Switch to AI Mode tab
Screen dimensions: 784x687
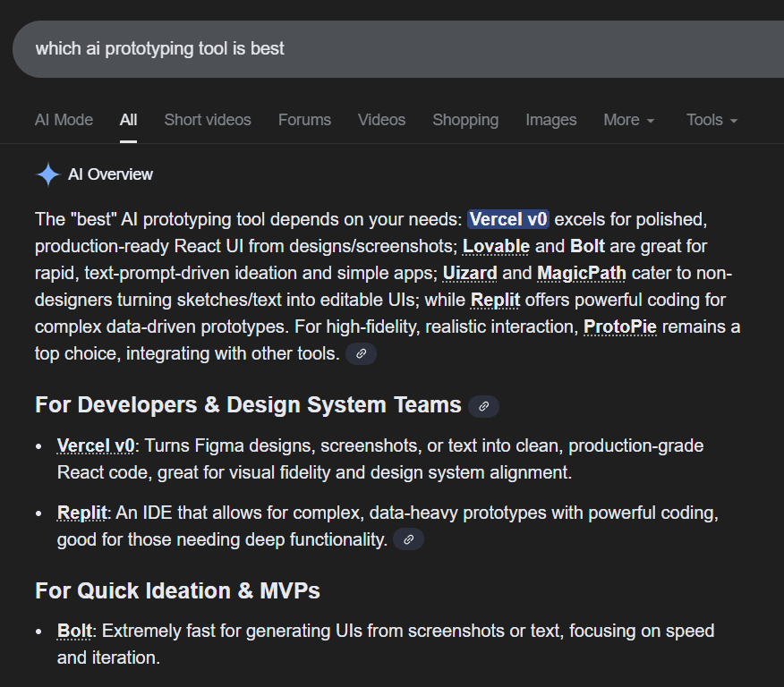(64, 120)
